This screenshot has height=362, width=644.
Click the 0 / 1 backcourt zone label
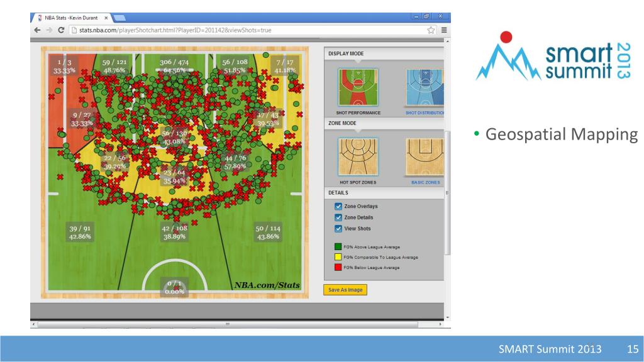[175, 287]
